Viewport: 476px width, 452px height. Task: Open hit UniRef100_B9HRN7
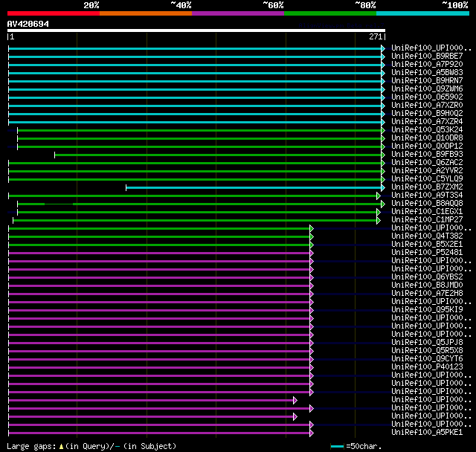click(427, 81)
